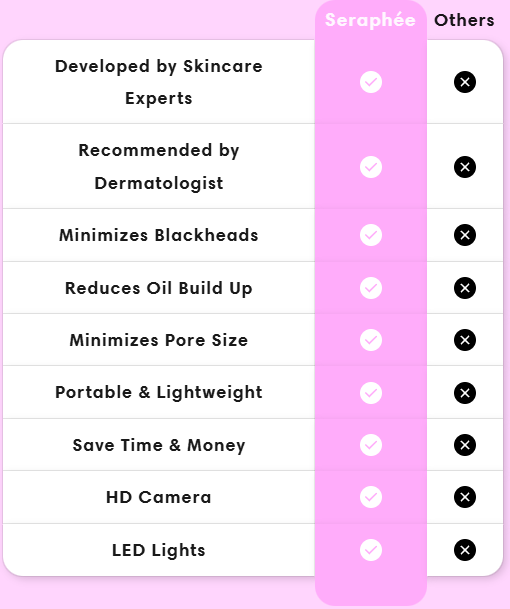Select the HD Camera row X icon
Image resolution: width=510 pixels, height=609 pixels.
pos(465,497)
